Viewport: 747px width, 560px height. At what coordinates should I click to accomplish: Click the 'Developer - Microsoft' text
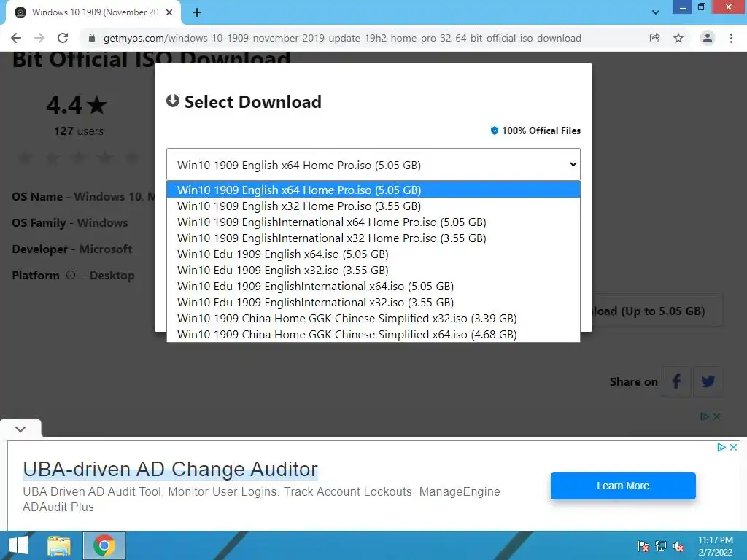[72, 249]
